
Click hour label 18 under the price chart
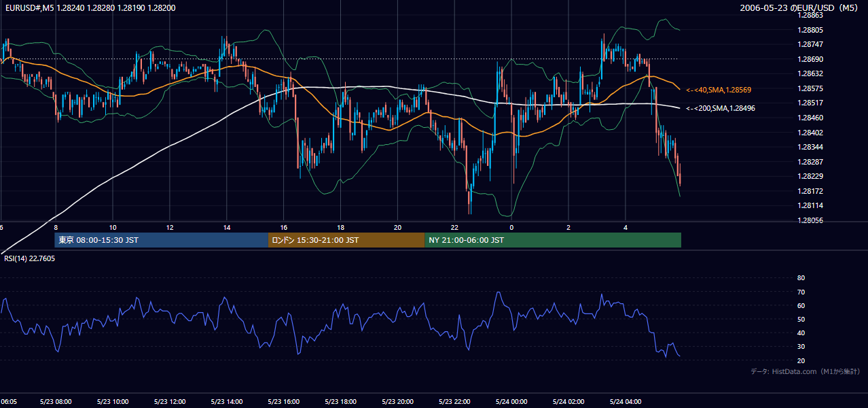341,228
